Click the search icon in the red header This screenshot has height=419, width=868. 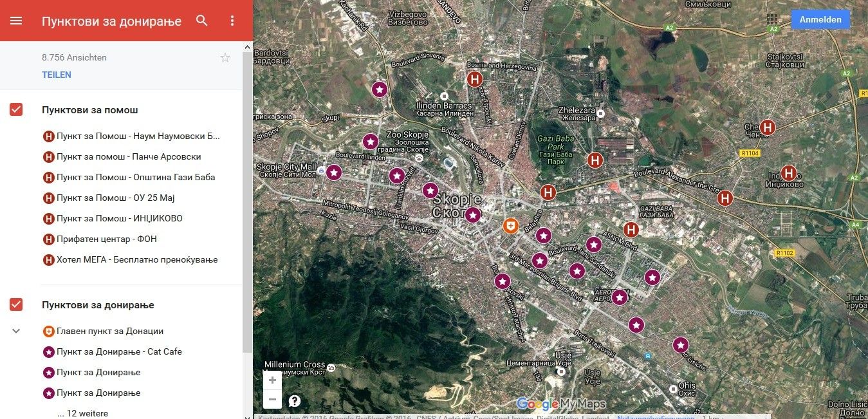point(201,20)
